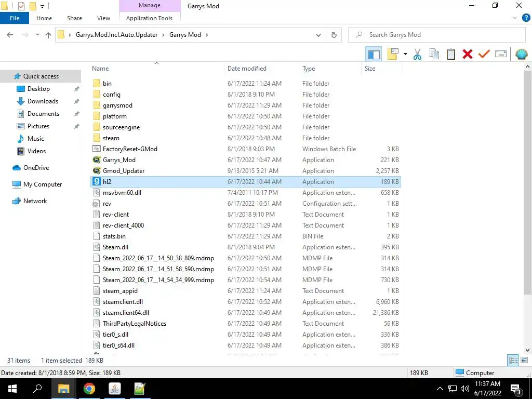This screenshot has width=532, height=399.
Task: Sort by the Date modified column
Action: 247,69
